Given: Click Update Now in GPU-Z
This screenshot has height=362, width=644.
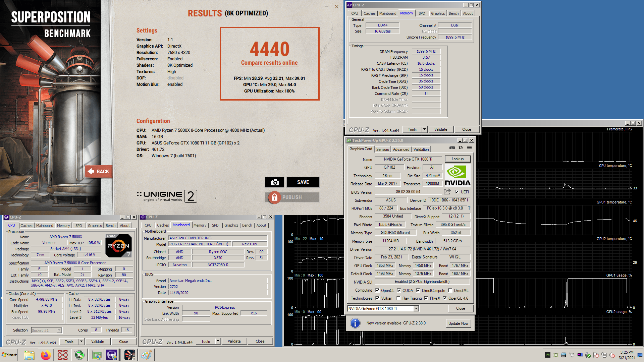Looking at the screenshot, I should [458, 323].
